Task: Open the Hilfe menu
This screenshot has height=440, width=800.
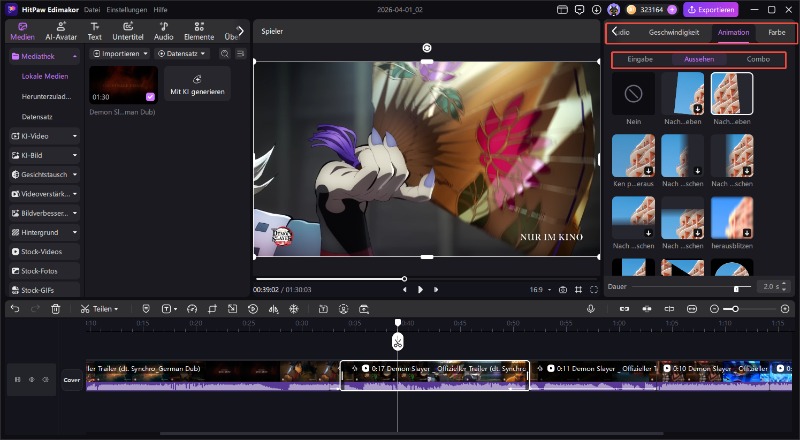Action: coord(160,10)
